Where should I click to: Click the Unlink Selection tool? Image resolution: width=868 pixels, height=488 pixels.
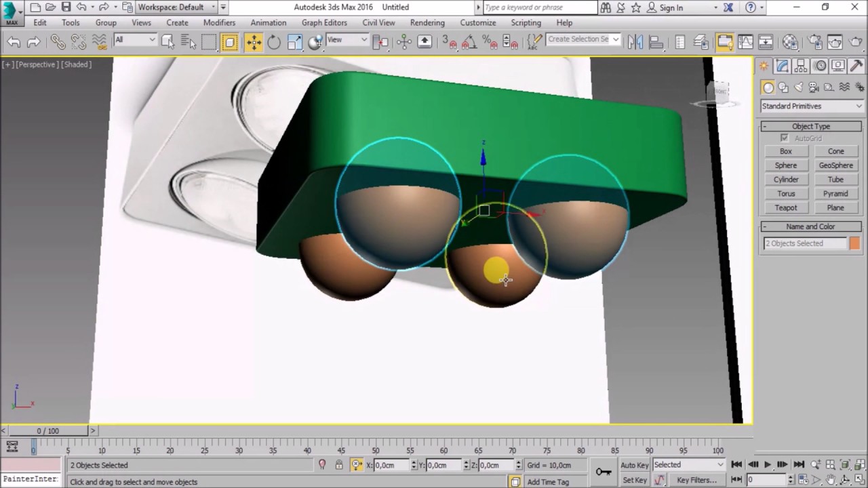tap(78, 42)
